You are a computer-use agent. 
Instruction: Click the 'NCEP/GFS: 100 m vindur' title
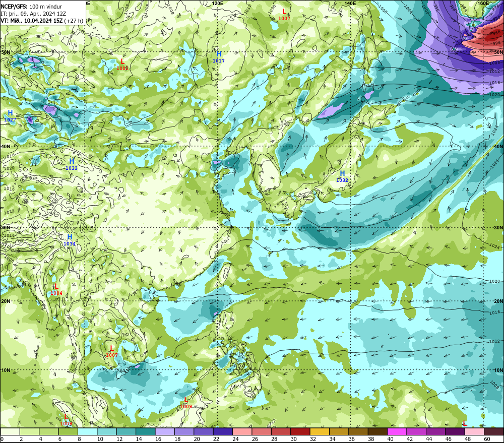click(x=31, y=7)
